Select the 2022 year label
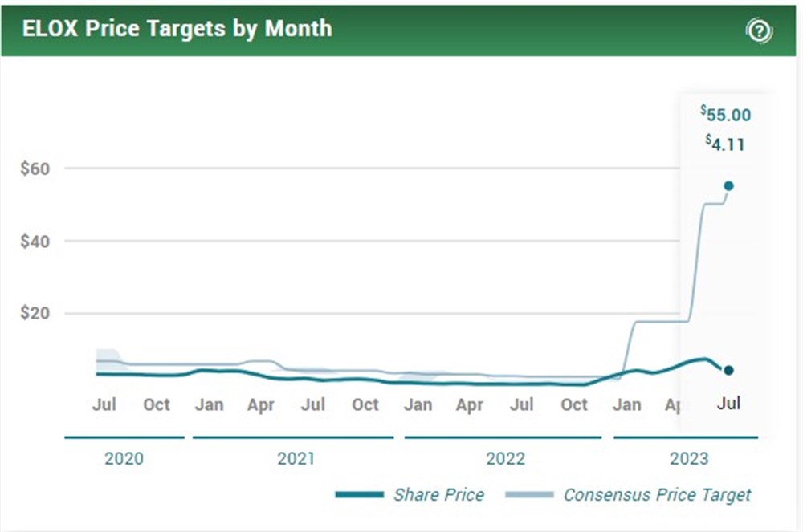 pyautogui.click(x=505, y=459)
